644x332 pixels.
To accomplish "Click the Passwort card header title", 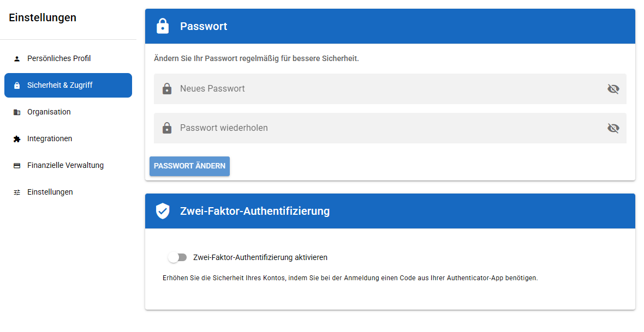I will (x=204, y=26).
